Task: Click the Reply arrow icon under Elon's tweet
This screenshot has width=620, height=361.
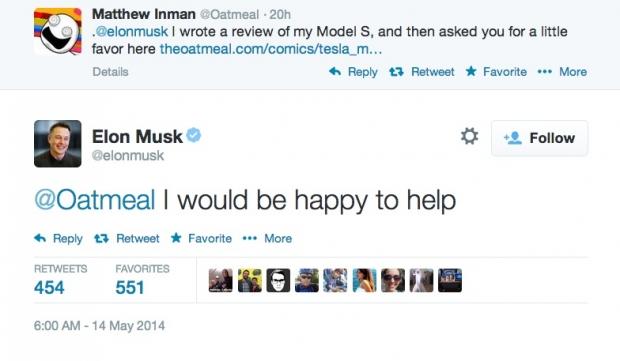Action: pyautogui.click(x=40, y=238)
